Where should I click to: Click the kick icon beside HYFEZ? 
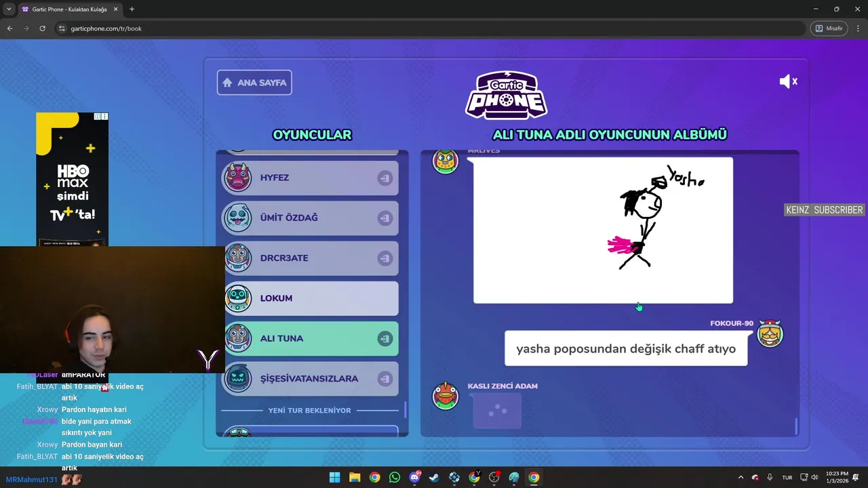[384, 178]
